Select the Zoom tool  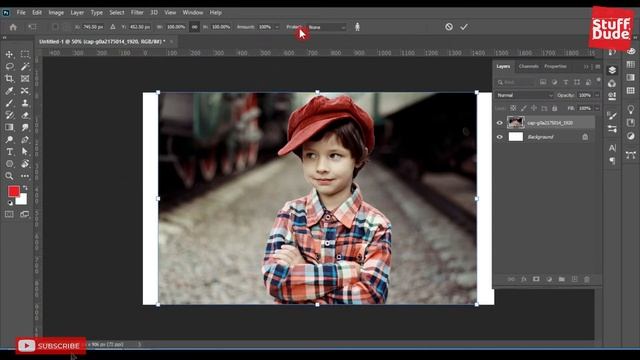pyautogui.click(x=9, y=176)
